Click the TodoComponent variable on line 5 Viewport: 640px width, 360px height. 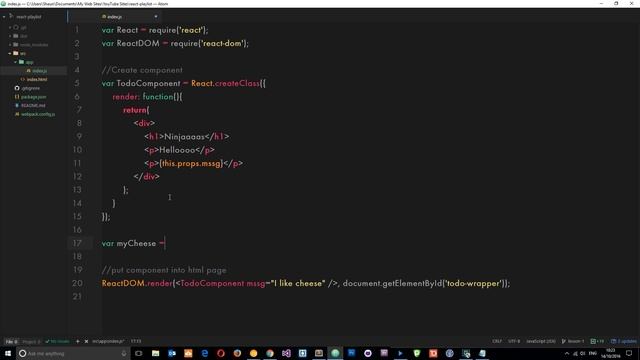point(148,83)
